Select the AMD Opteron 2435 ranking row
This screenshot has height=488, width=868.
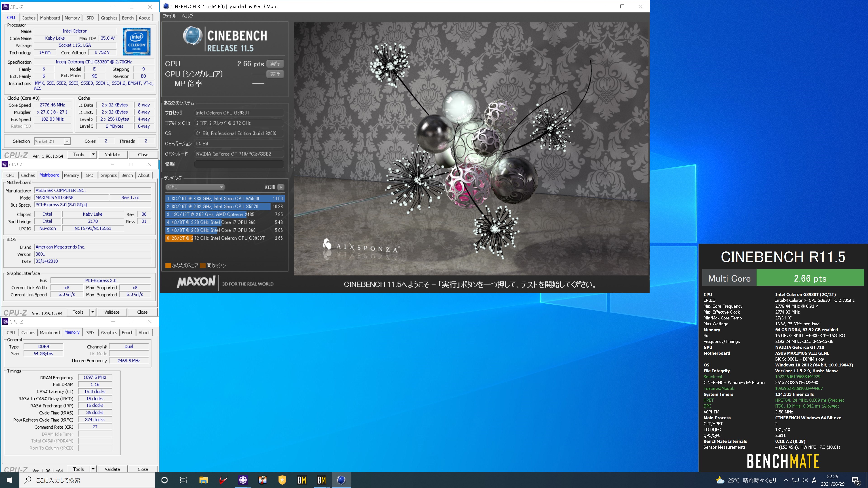(x=225, y=215)
